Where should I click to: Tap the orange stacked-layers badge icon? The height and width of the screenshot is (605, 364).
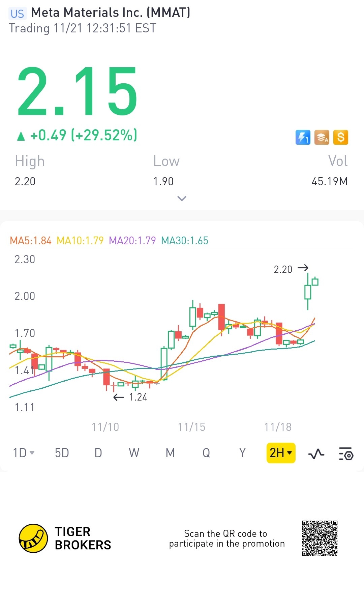coord(322,137)
